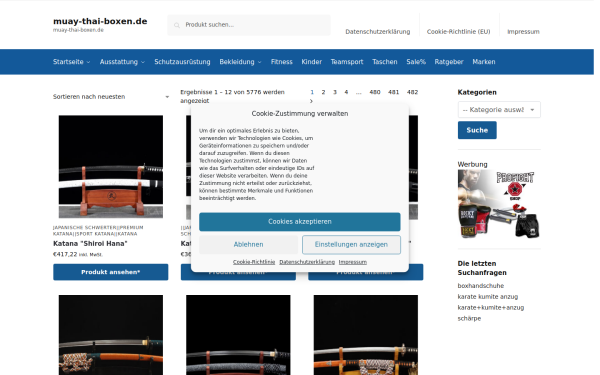This screenshot has height=375, width=600.
Task: Go to results page 480
Action: click(375, 92)
